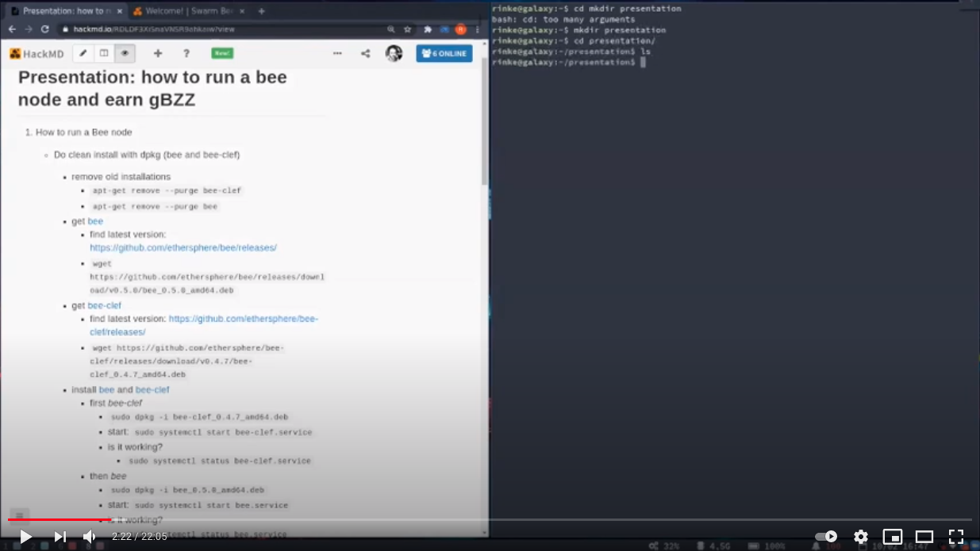The image size is (980, 551).
Task: Click 'Do clean install with dpkg' item
Action: point(147,155)
